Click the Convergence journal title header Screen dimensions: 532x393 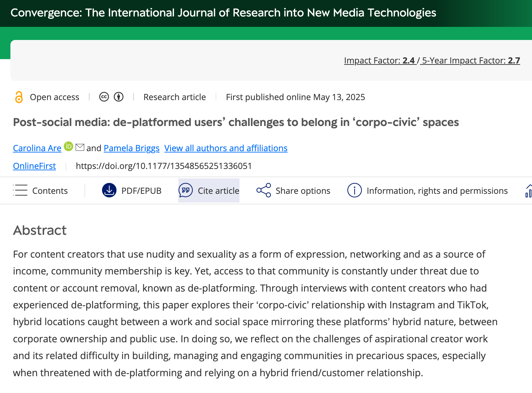coord(223,13)
